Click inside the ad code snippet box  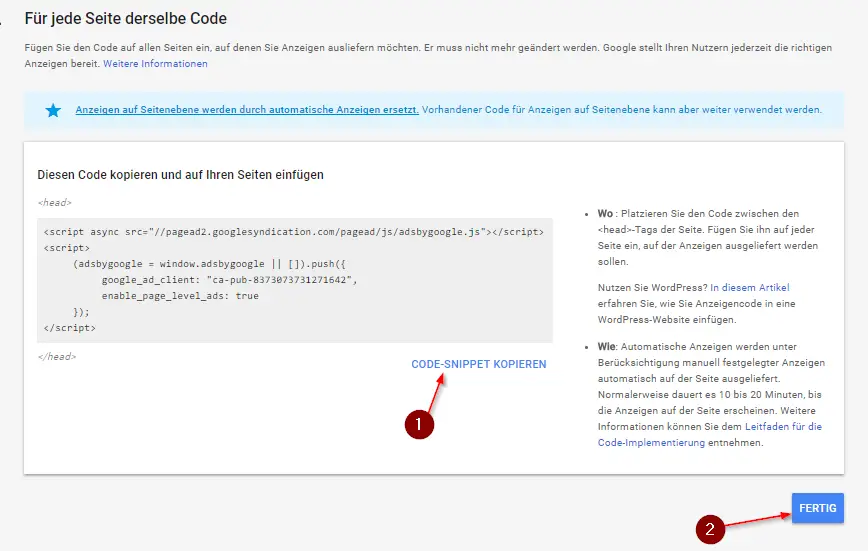coord(294,280)
